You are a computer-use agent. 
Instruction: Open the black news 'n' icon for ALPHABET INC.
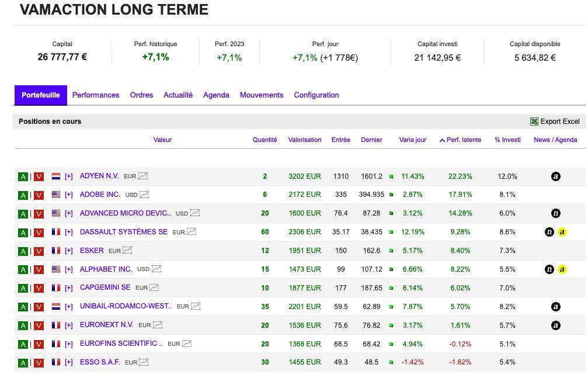549,269
